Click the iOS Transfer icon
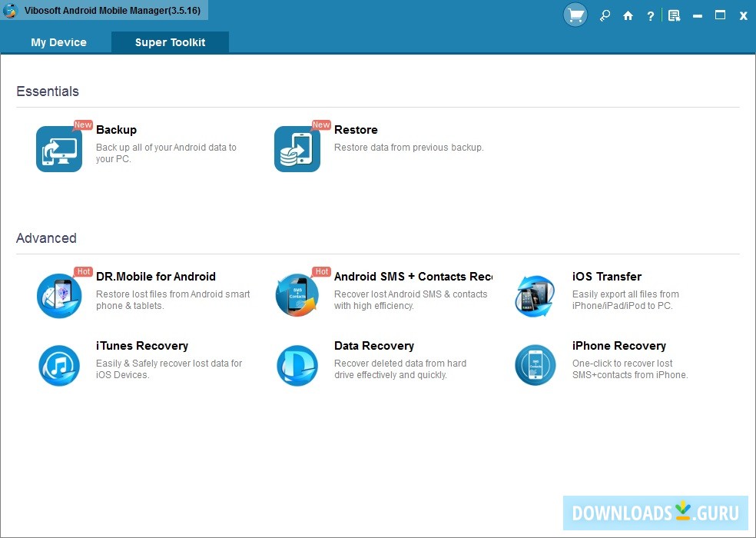 [535, 296]
